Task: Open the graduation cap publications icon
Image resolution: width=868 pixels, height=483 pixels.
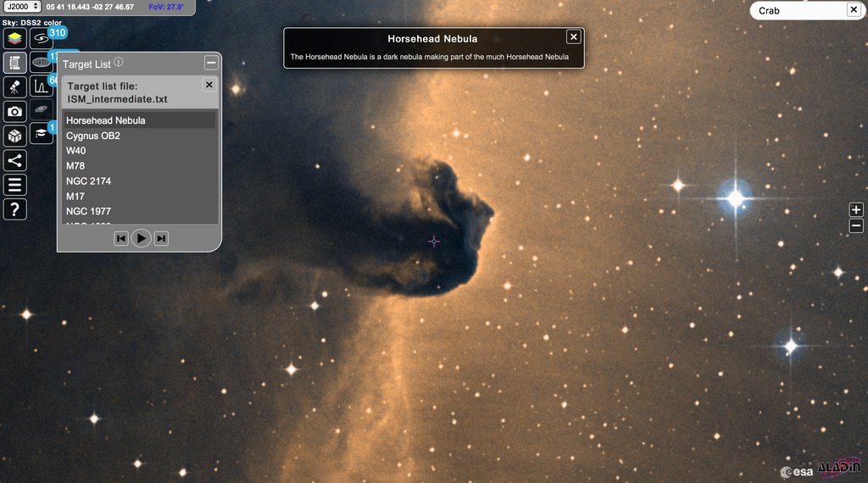Action: click(41, 133)
